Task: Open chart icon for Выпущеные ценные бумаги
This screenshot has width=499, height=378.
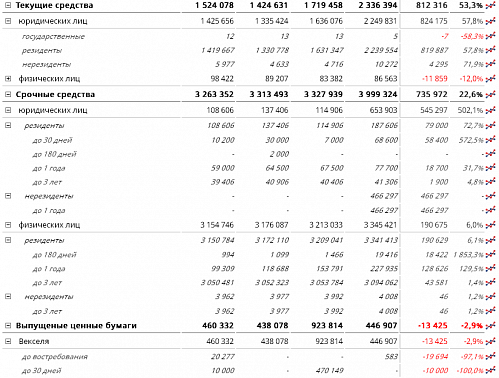Action: pyautogui.click(x=490, y=325)
